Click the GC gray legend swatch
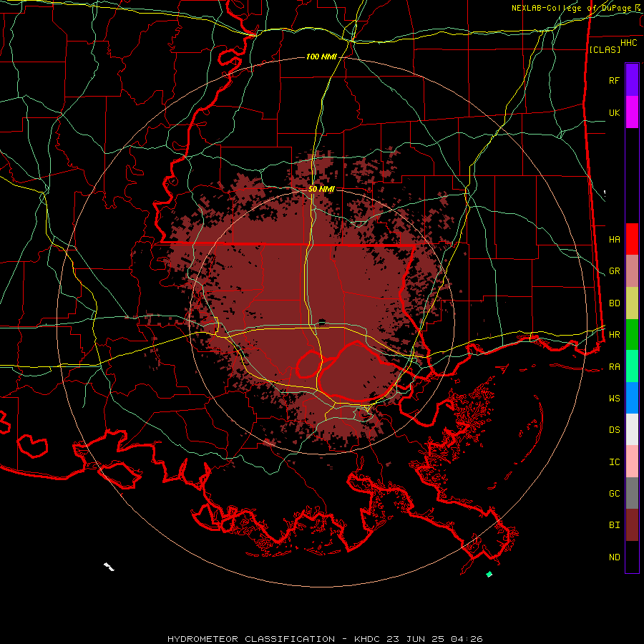Image resolution: width=644 pixels, height=644 pixels. [x=632, y=493]
